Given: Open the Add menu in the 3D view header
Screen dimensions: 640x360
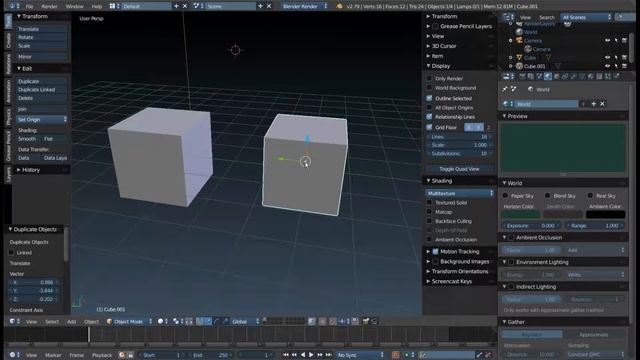Looking at the screenshot, I should coord(71,322).
